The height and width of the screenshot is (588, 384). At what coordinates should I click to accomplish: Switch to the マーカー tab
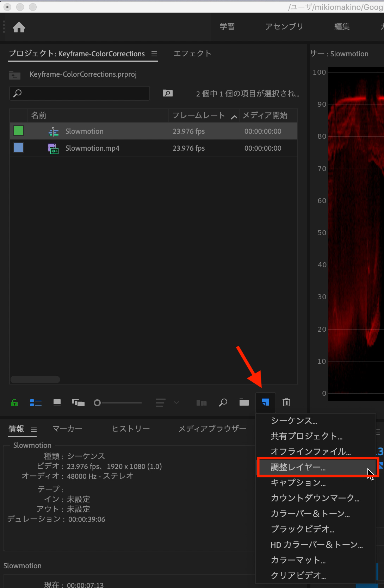67,429
